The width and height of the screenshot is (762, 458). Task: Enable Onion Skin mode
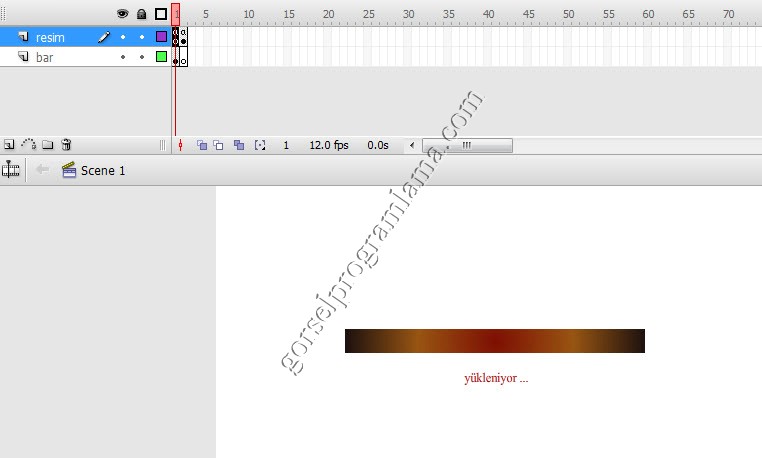pyautogui.click(x=201, y=145)
